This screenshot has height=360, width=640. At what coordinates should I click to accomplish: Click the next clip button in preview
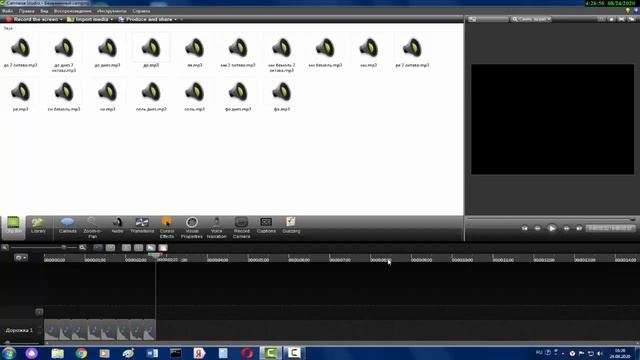point(579,229)
